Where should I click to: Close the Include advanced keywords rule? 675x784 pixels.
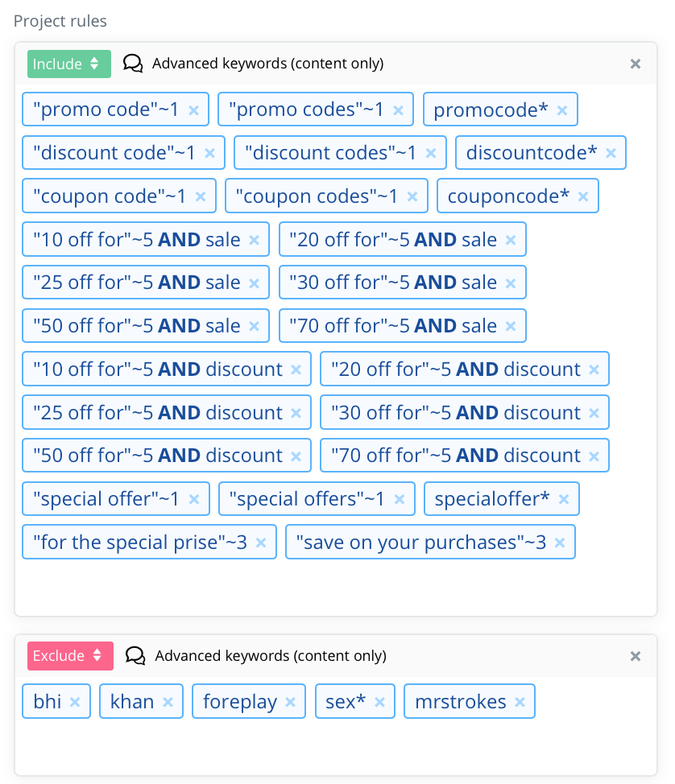pos(636,64)
